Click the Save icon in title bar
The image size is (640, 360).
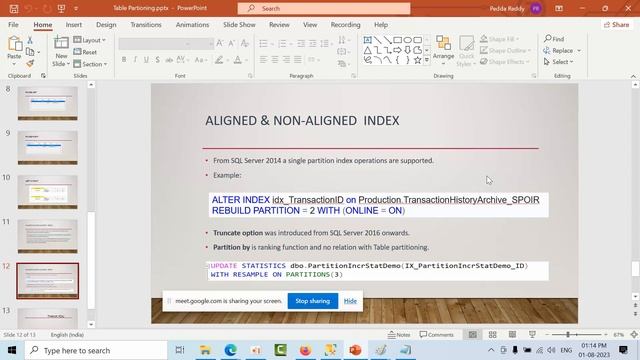(13, 8)
